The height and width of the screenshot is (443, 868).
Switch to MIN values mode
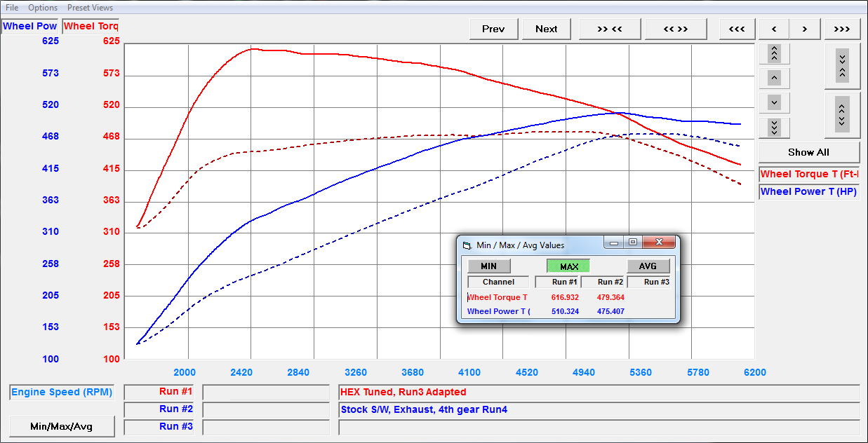(488, 266)
